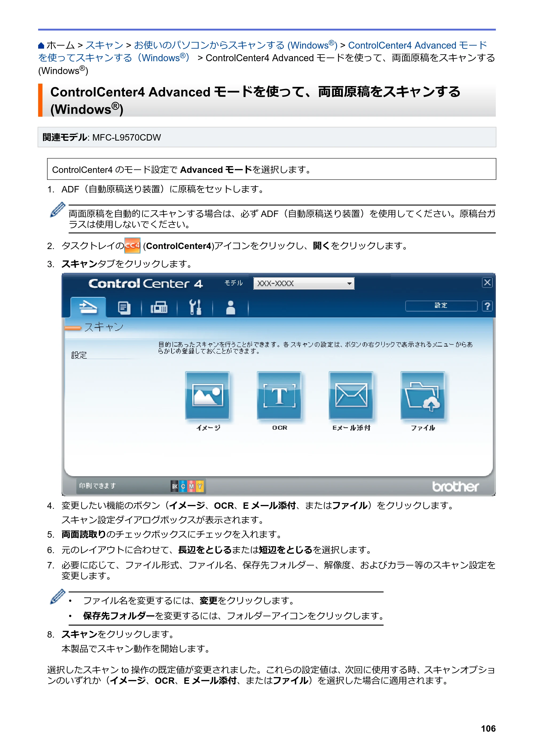534x756 pixels.
Task: Click the Eメール添付 scan button
Action: click(x=351, y=395)
